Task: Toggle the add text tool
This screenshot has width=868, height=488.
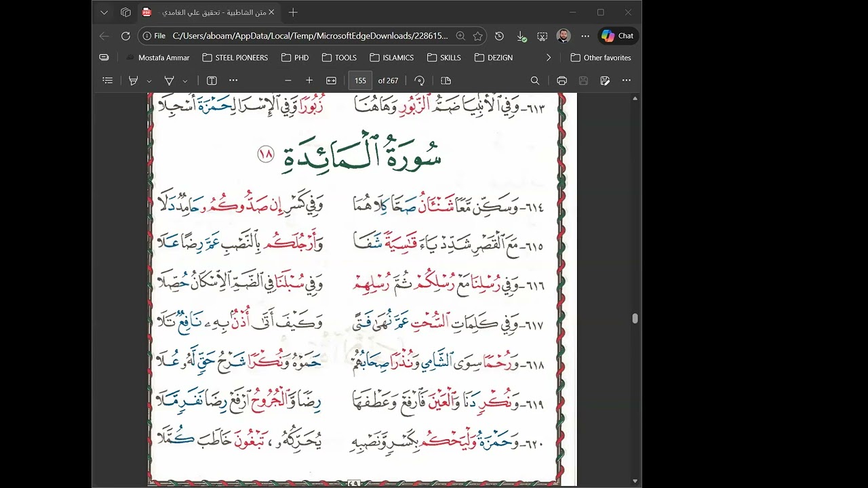Action: coord(212,81)
